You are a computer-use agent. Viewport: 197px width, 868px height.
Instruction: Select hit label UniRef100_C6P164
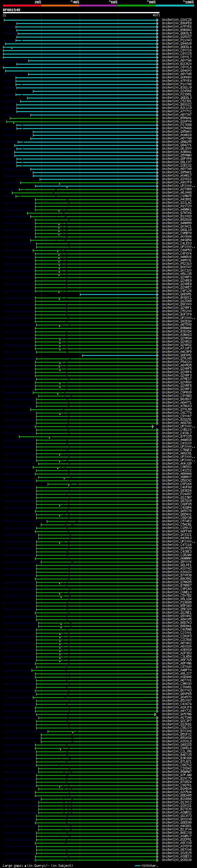point(177,484)
